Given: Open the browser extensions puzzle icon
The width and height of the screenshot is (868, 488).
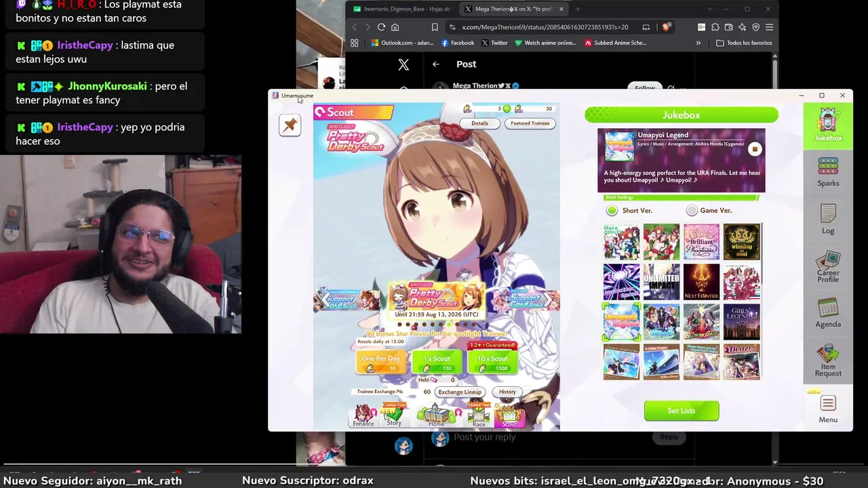Looking at the screenshot, I should pos(715,27).
